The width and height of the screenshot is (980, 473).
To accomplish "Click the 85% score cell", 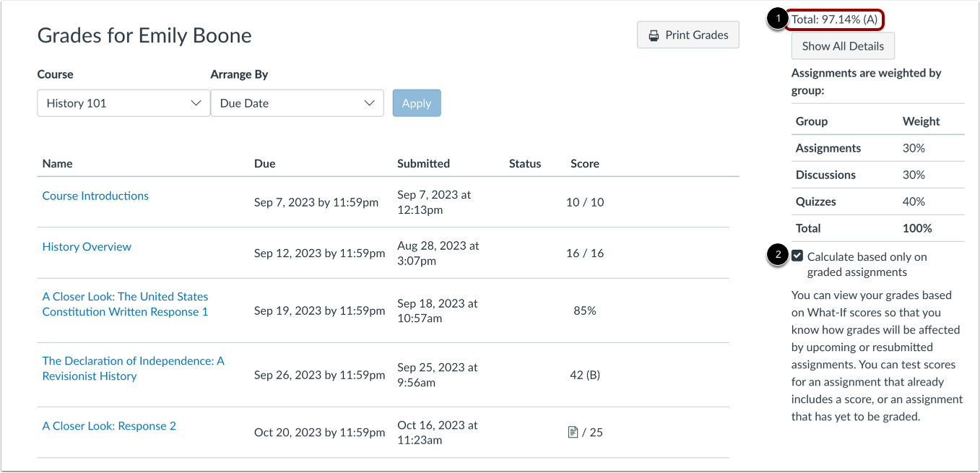I will tap(585, 311).
